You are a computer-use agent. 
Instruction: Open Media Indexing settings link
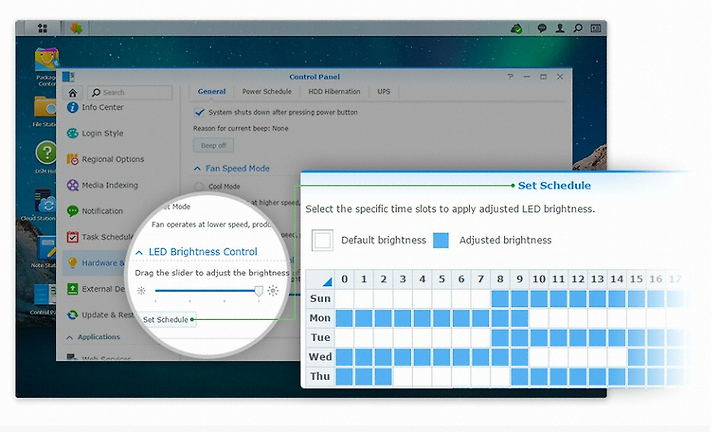tap(110, 185)
